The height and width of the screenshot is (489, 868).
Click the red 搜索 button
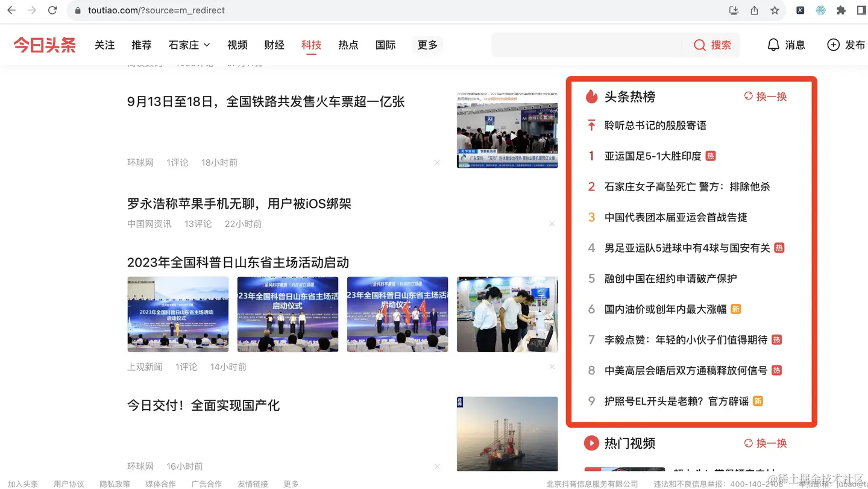tap(712, 45)
